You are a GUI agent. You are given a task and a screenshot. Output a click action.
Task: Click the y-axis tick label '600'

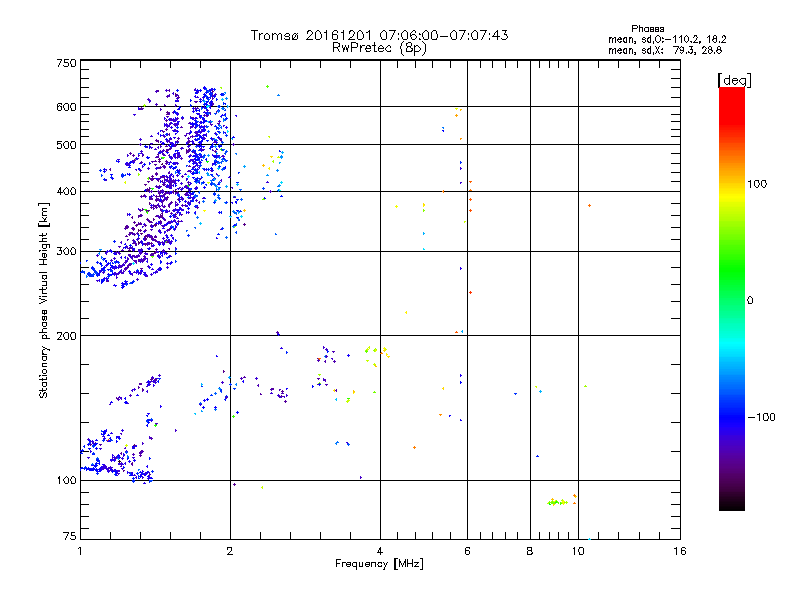66,107
